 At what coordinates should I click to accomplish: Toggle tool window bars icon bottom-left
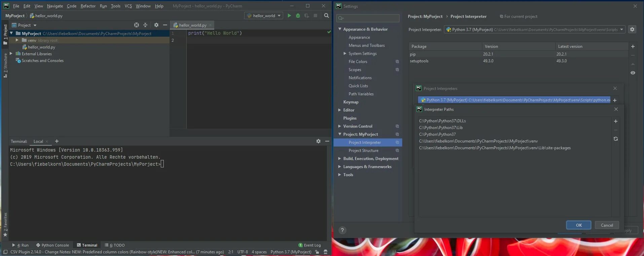click(5, 252)
